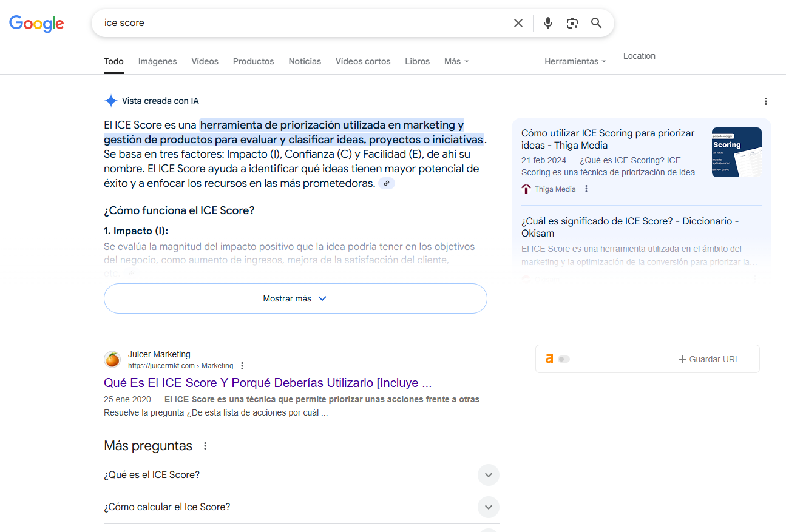
Task: Click the AI overview sparkle icon
Action: pos(110,101)
